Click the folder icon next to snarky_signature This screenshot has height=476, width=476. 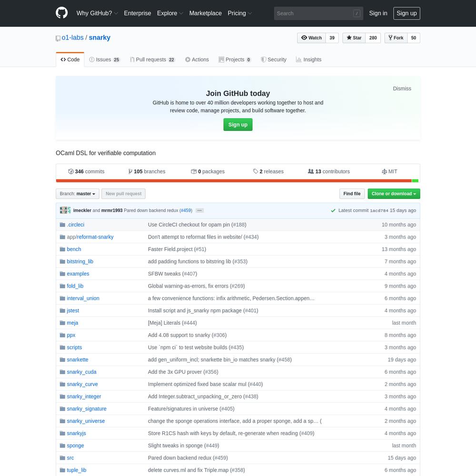click(x=62, y=408)
